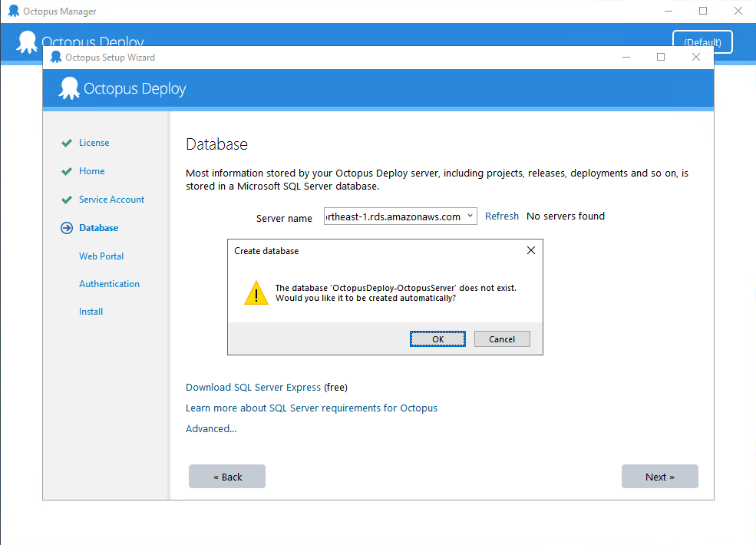
Task: Refresh the server list
Action: 501,216
